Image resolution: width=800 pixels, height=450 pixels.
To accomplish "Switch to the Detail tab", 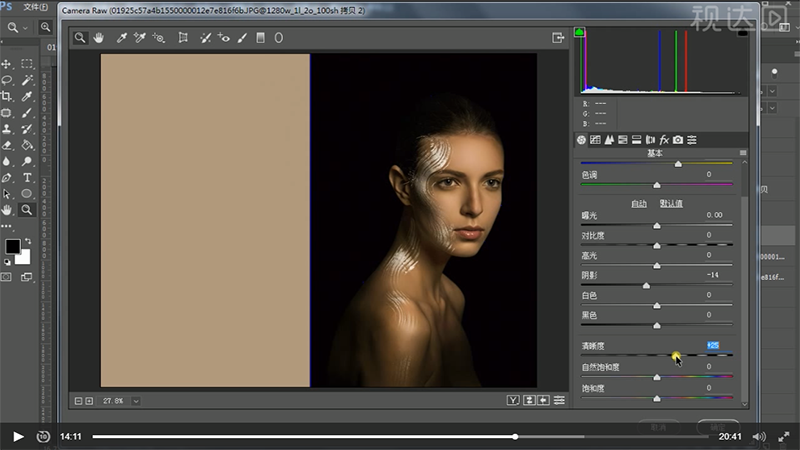I will click(x=609, y=140).
